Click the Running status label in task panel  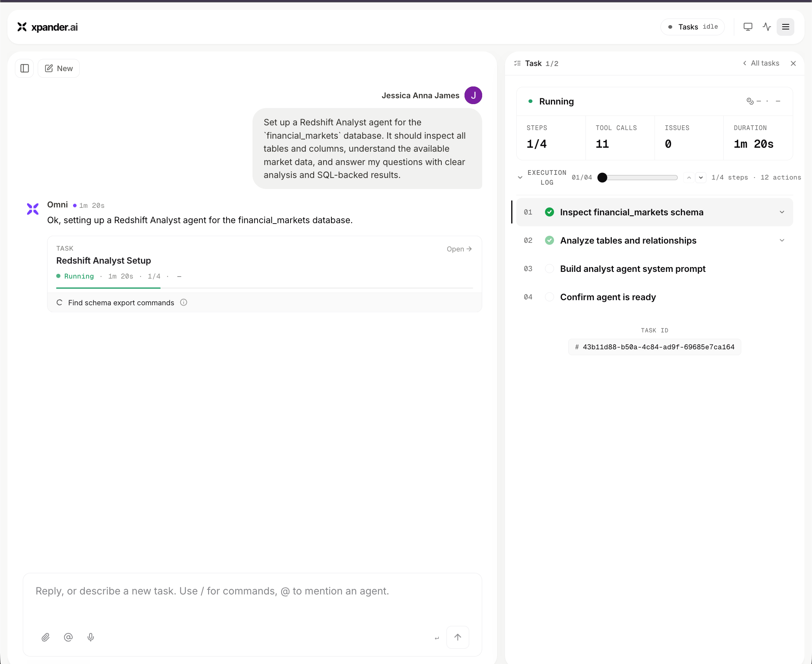[x=556, y=101]
